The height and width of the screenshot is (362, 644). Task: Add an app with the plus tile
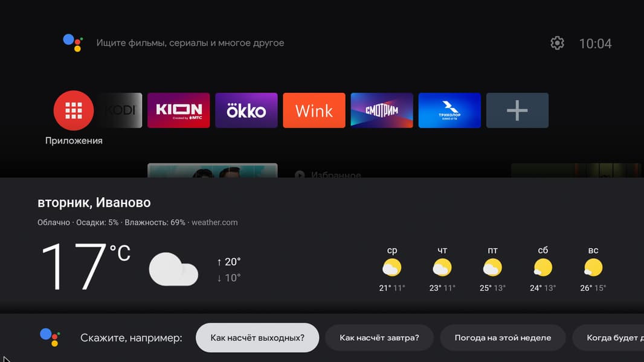point(518,110)
